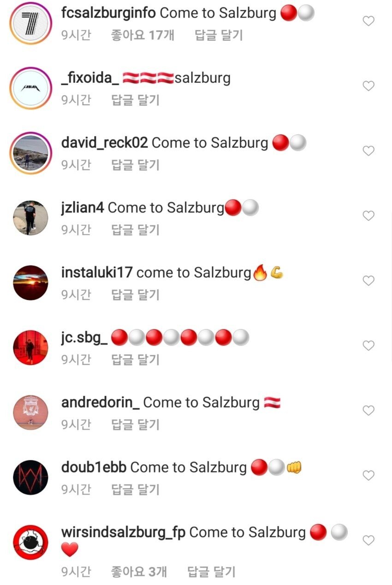
Task: Tap the heart beside doub1ebb's comment
Action: 368,475
